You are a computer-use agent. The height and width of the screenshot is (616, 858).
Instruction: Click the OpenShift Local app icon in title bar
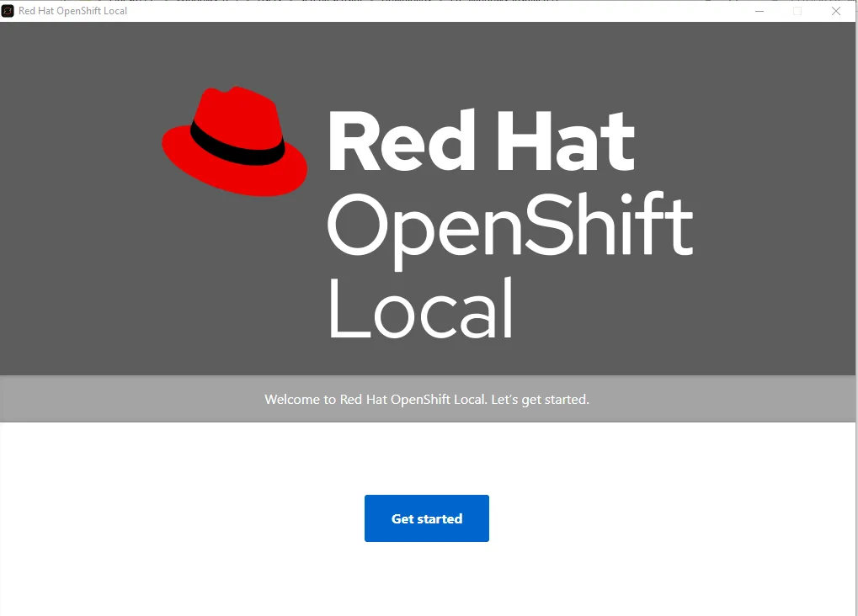(x=8, y=11)
